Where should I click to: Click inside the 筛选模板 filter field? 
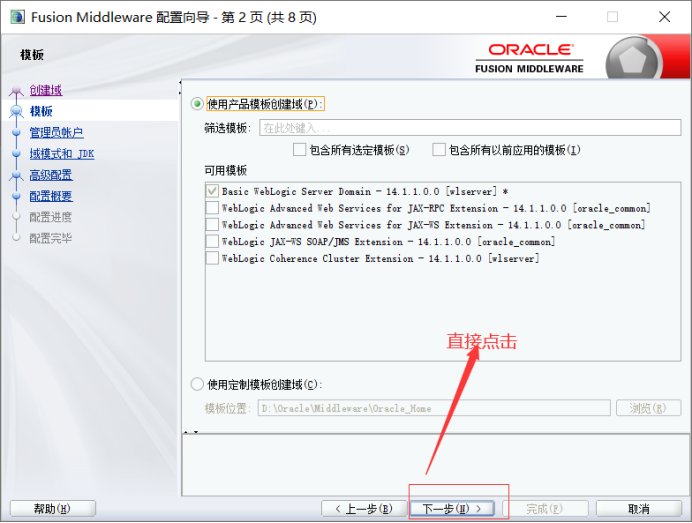pyautogui.click(x=470, y=128)
